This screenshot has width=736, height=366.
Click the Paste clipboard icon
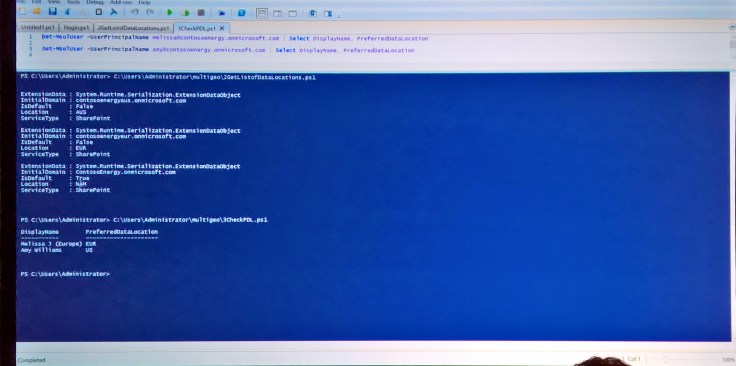point(98,12)
